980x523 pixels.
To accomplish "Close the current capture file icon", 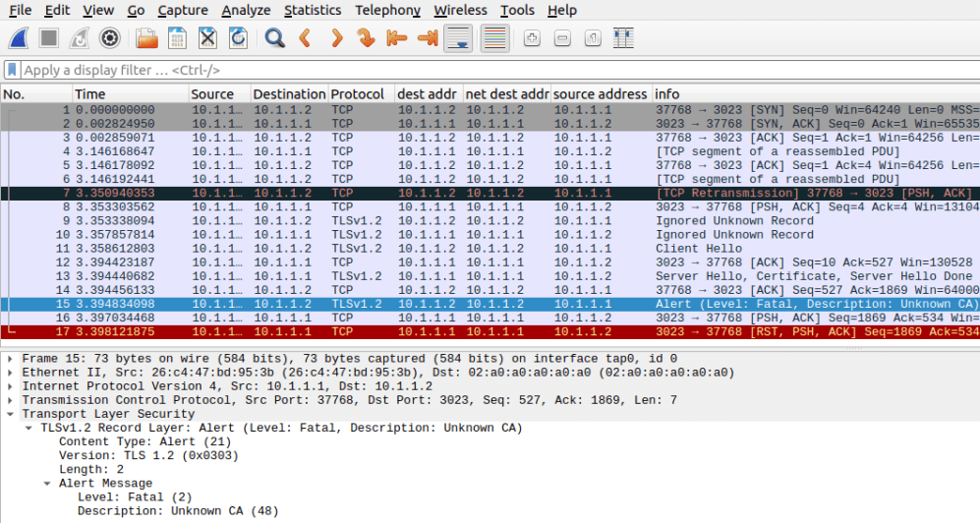I will [207, 38].
